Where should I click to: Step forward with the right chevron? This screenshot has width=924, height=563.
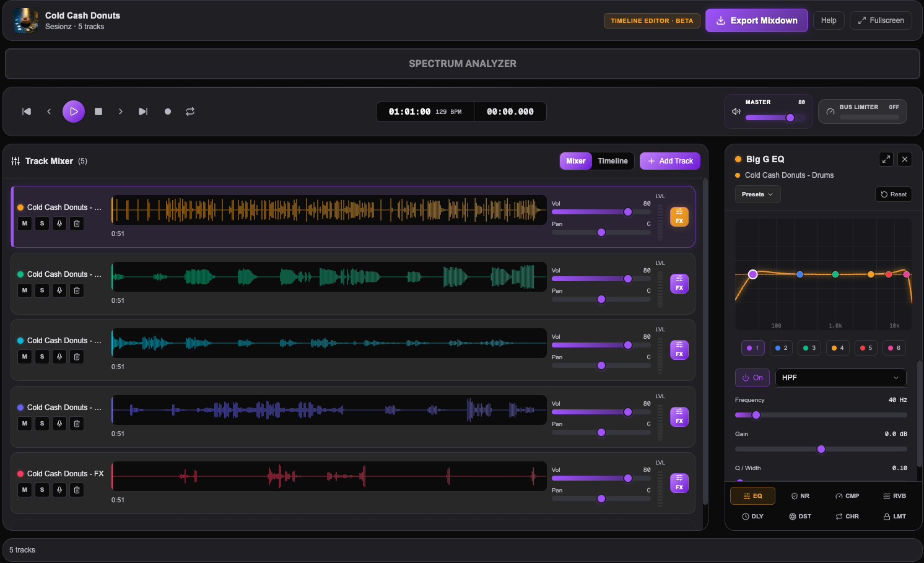(121, 111)
